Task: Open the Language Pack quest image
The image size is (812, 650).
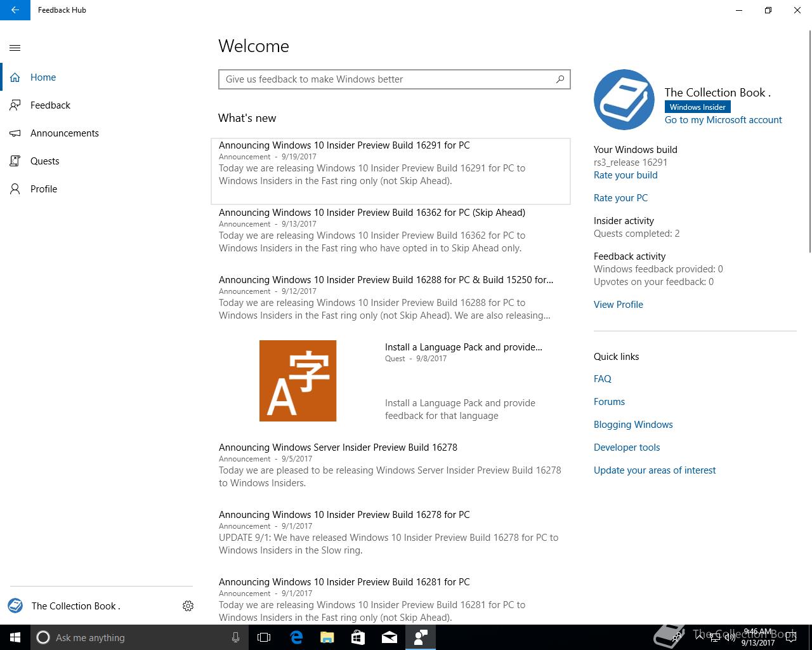Action: (x=298, y=381)
